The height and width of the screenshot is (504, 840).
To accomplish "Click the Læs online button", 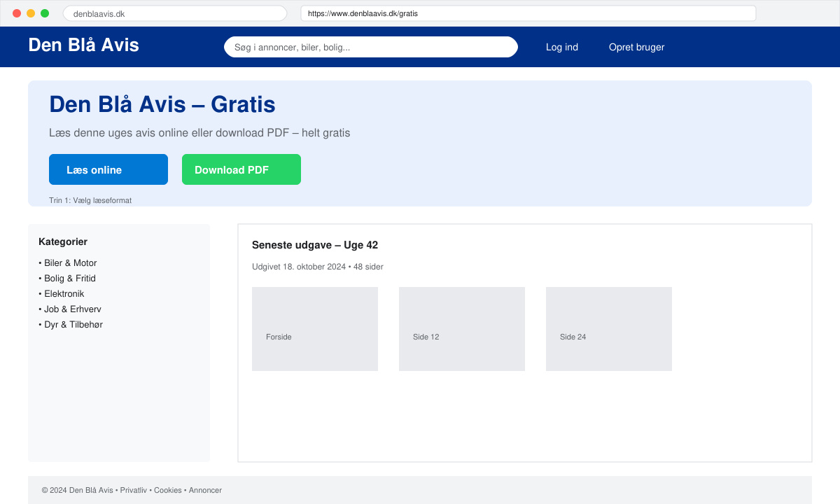I will 108,169.
